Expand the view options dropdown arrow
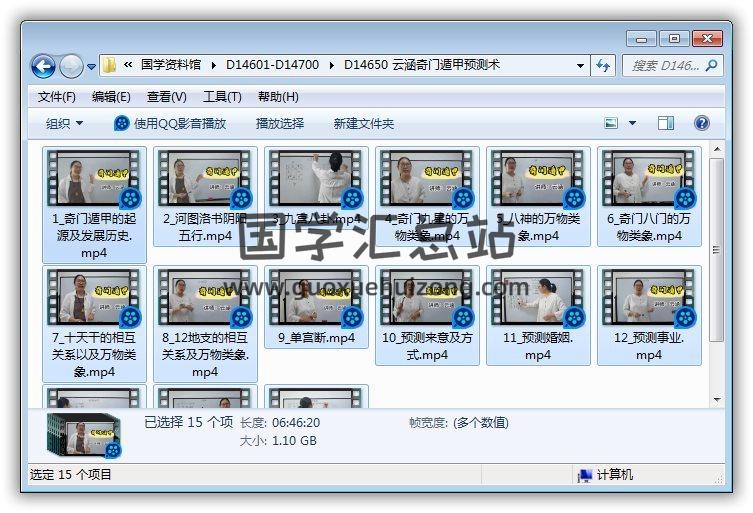 click(x=632, y=123)
